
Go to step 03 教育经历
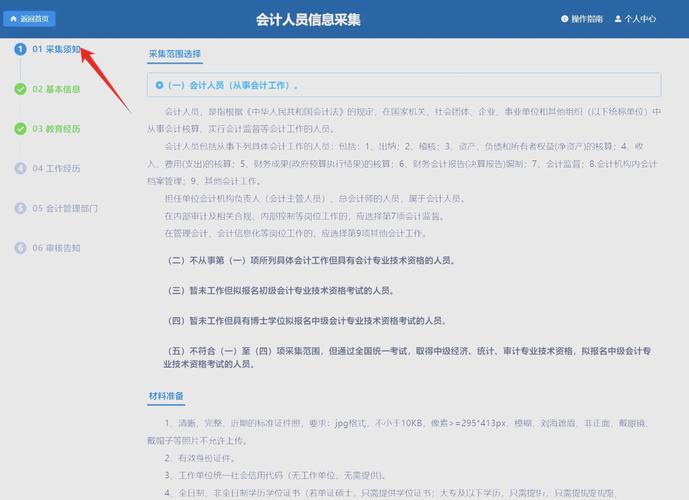click(56, 129)
